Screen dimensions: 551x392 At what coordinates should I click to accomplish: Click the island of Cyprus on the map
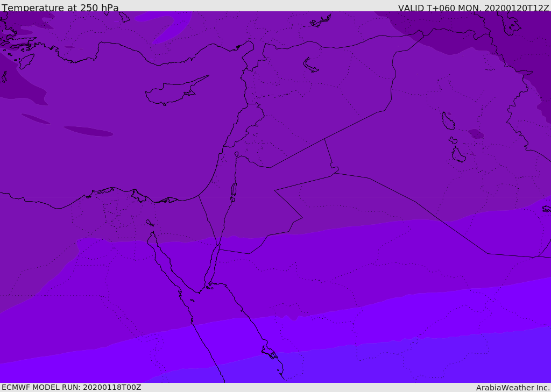(x=176, y=91)
